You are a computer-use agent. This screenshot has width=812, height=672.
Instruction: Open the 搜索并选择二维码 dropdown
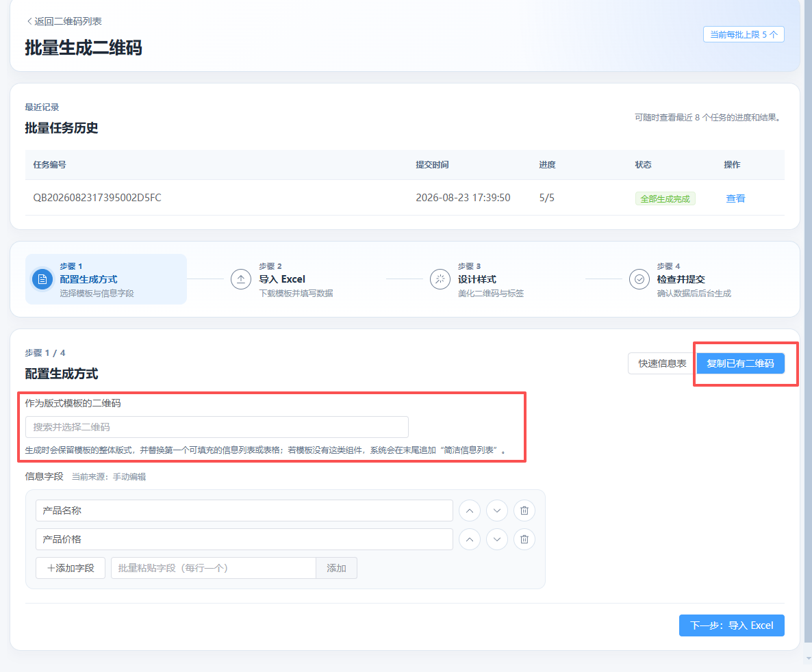(217, 427)
